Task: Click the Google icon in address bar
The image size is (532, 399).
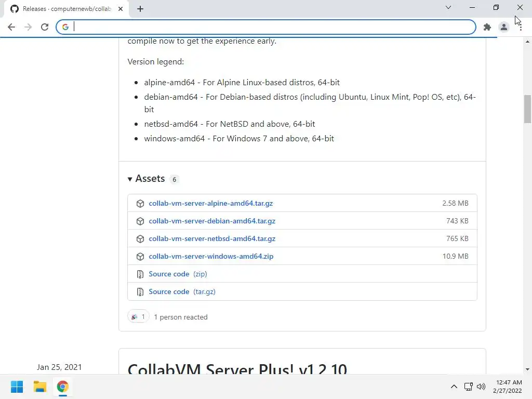Action: [x=65, y=27]
